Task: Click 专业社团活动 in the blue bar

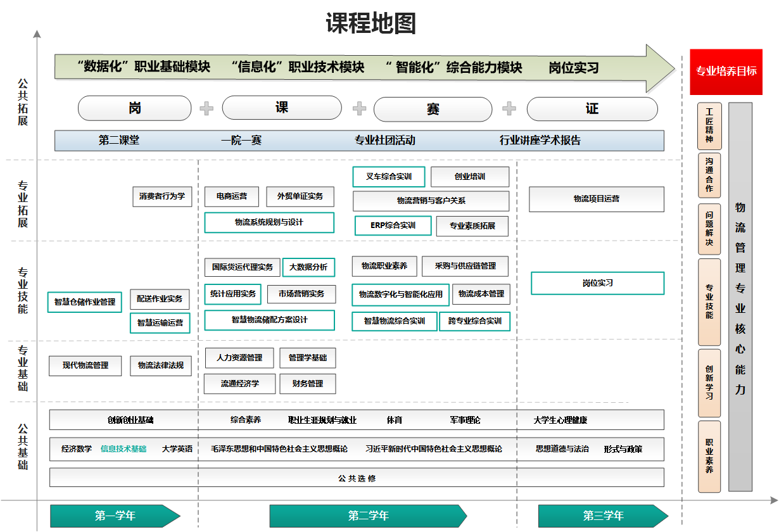Action: coord(385,141)
